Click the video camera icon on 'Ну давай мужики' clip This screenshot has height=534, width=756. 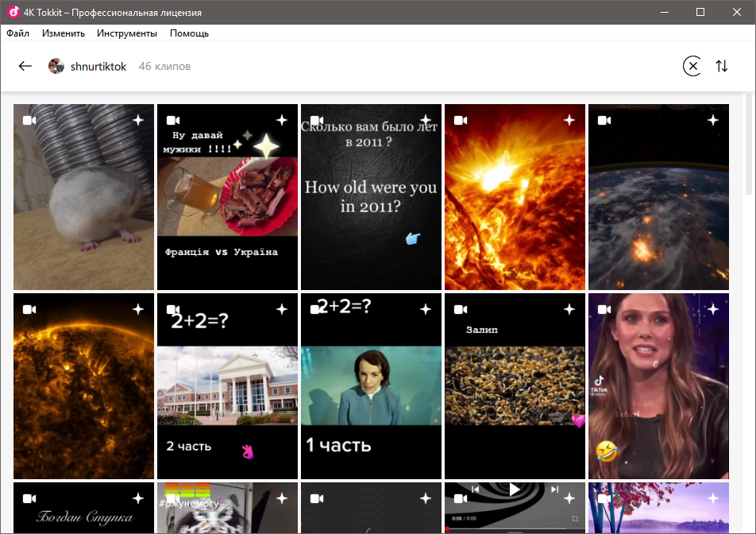pos(173,120)
